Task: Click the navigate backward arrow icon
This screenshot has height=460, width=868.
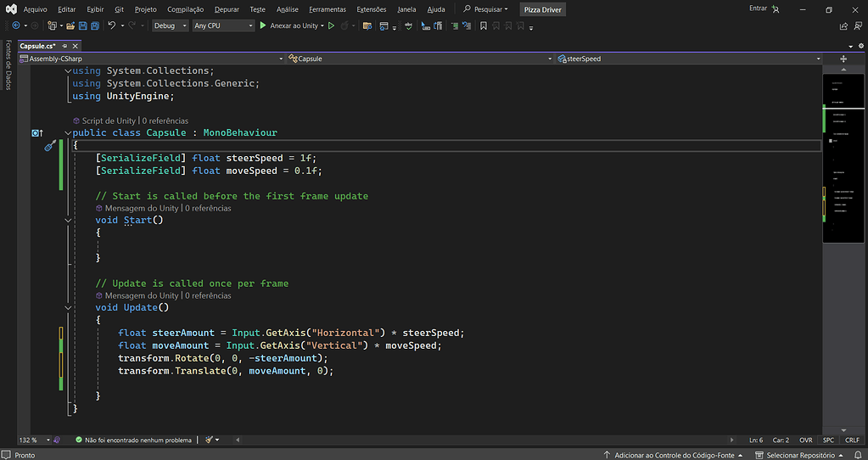Action: pyautogui.click(x=16, y=26)
